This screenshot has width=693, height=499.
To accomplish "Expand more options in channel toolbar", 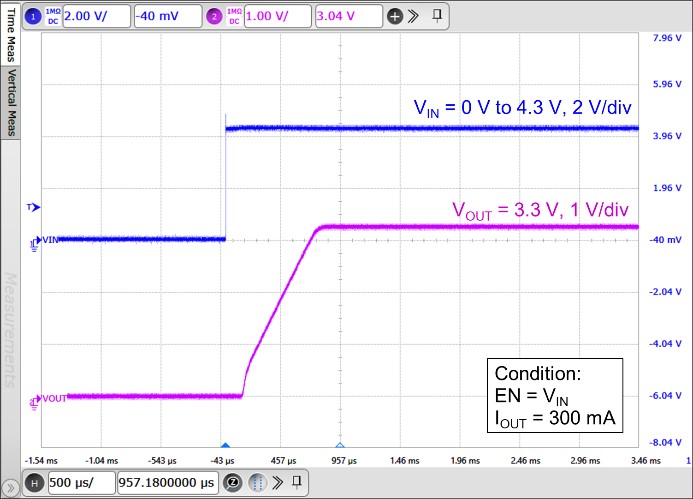I will point(414,16).
